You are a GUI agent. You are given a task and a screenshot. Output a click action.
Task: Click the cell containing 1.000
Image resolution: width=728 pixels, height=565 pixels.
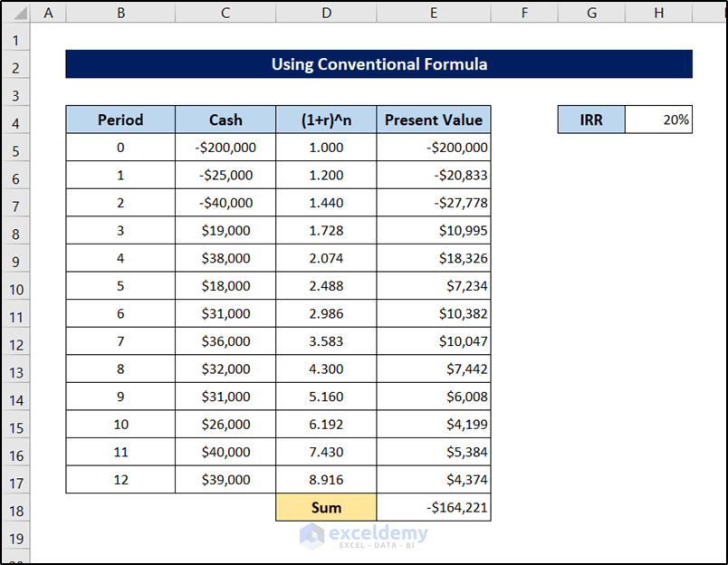(326, 147)
